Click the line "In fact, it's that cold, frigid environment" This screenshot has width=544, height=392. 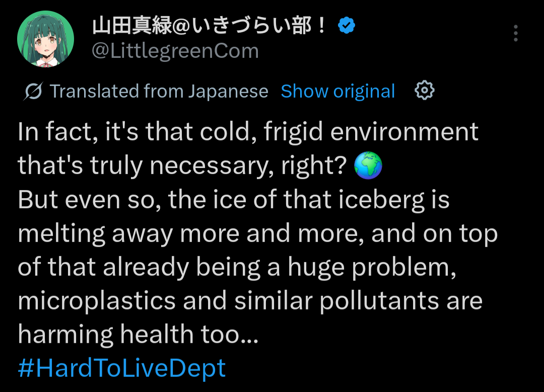pos(248,132)
